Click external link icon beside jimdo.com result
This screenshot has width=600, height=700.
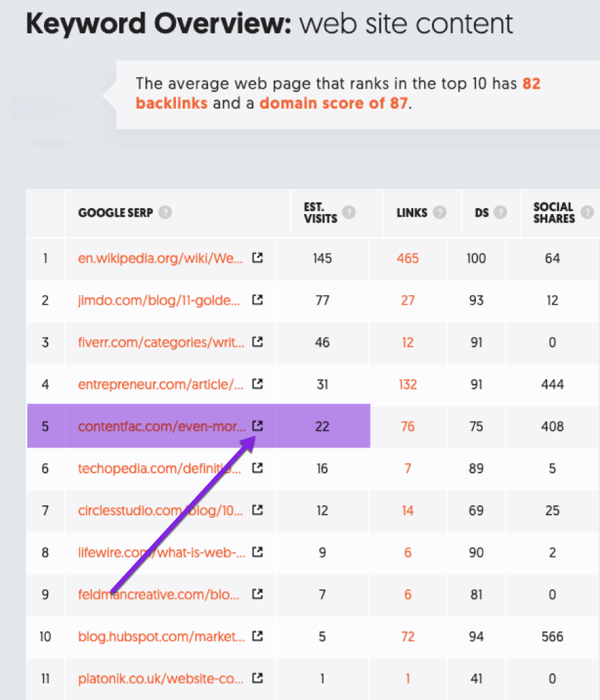[257, 300]
